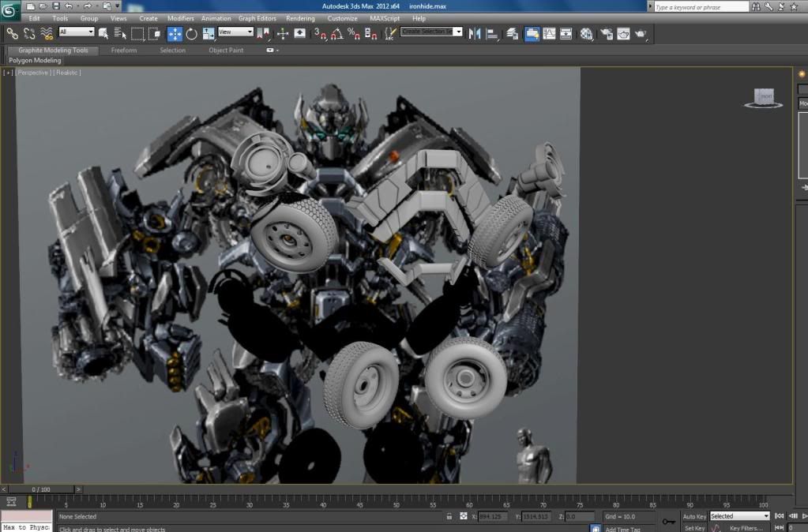
Task: Click the keyword search box in the title bar
Action: (x=701, y=7)
